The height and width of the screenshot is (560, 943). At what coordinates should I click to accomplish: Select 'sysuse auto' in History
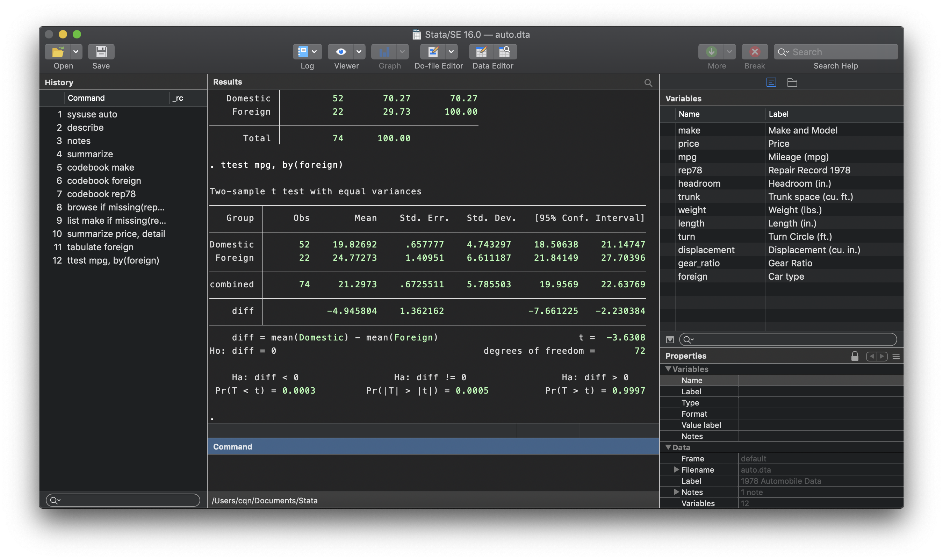(123, 114)
